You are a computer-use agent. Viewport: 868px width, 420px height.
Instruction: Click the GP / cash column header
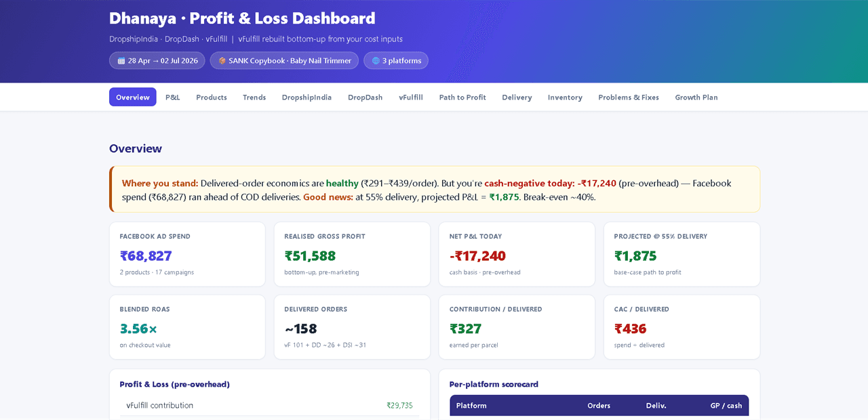pyautogui.click(x=726, y=406)
